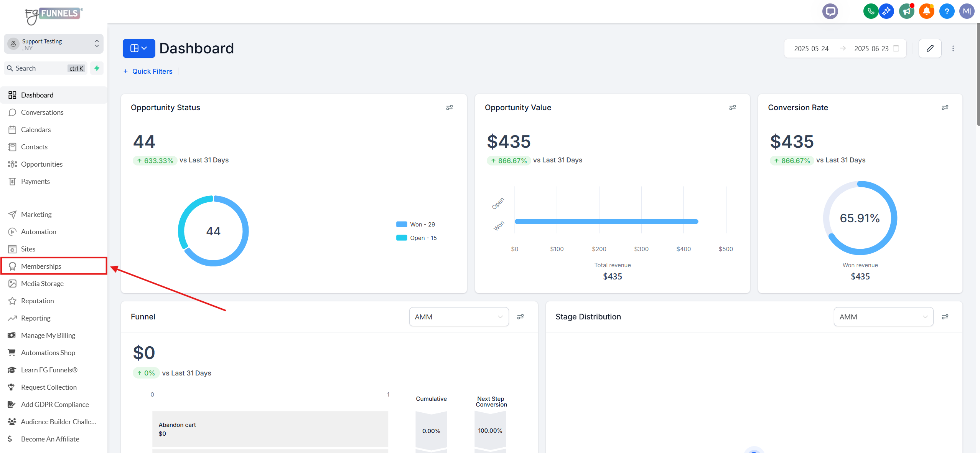
Task: Click the green lightning quick actions icon
Action: (97, 68)
